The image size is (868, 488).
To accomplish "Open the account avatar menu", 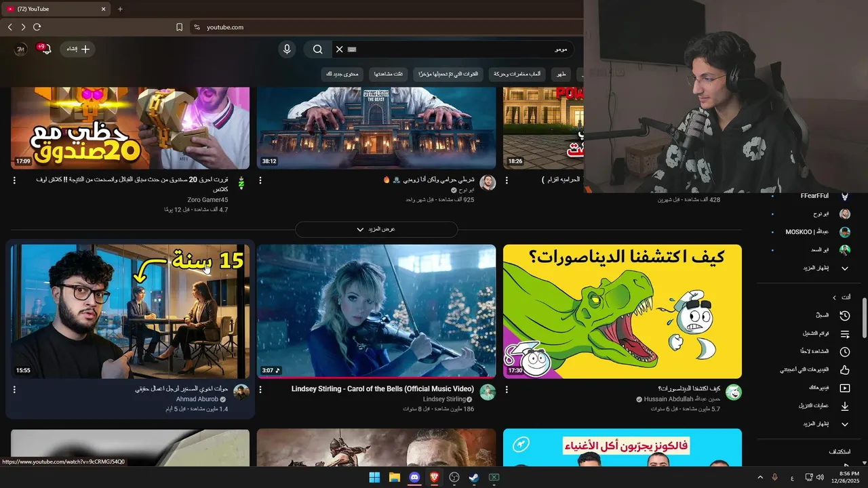I will [x=21, y=49].
